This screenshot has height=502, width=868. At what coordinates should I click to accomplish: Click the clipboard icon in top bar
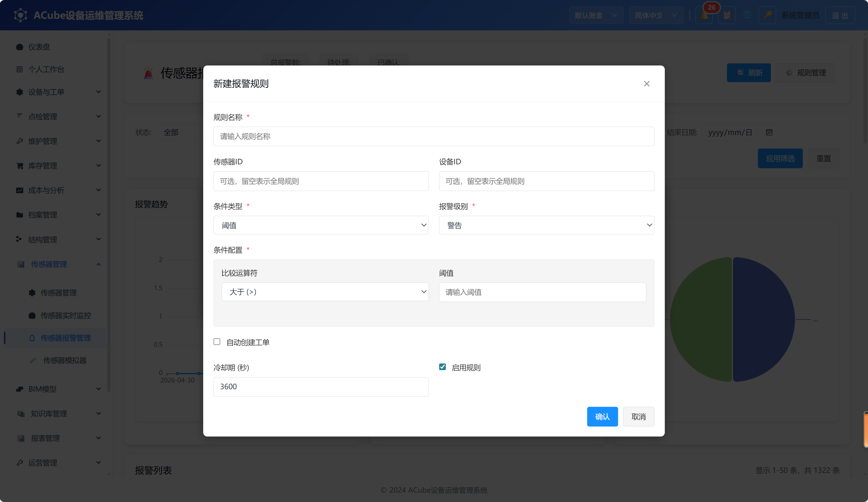coord(727,15)
